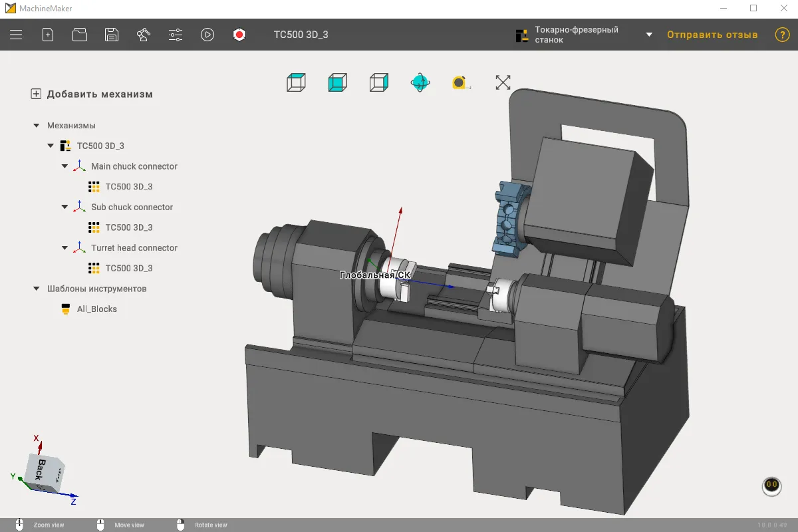Screen dimensions: 798x532
Task: Click the red record hexagon icon
Action: coord(239,35)
